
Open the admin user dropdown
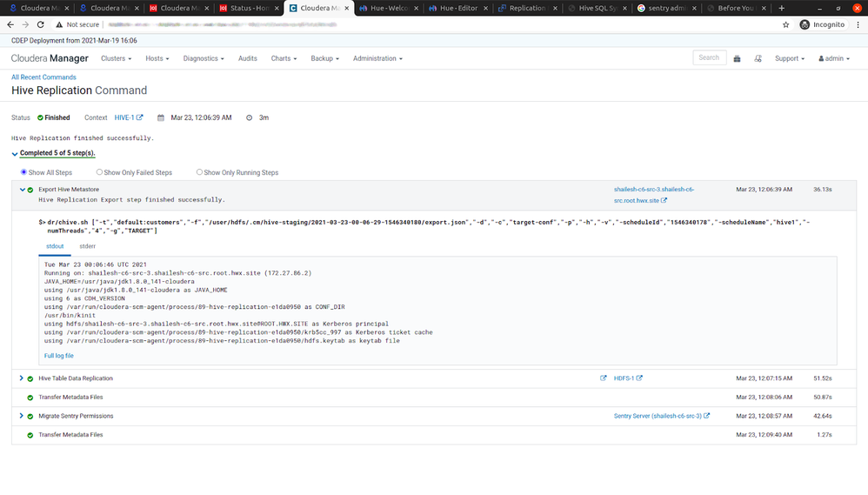(834, 58)
